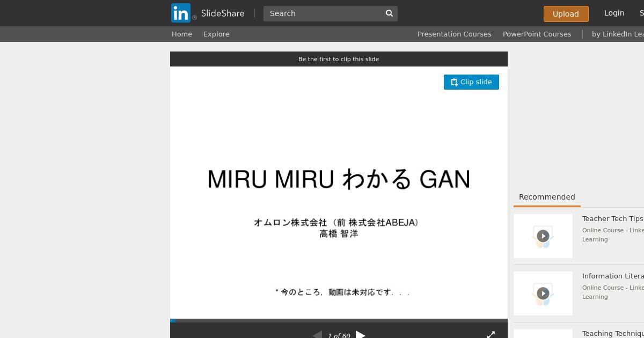644x338 pixels.
Task: Click the '1 of 60' slide counter
Action: 339,335
